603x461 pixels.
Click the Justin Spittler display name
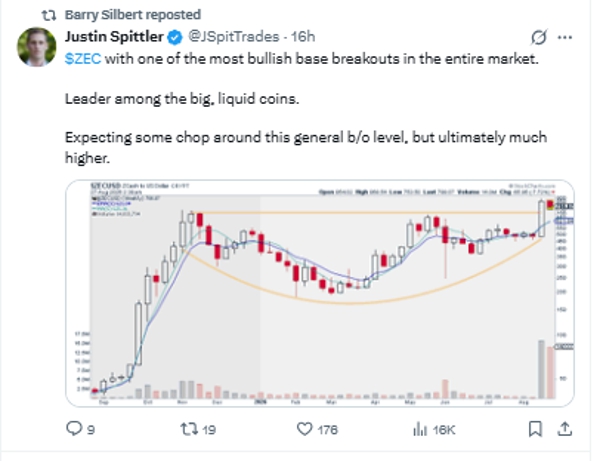tap(114, 37)
